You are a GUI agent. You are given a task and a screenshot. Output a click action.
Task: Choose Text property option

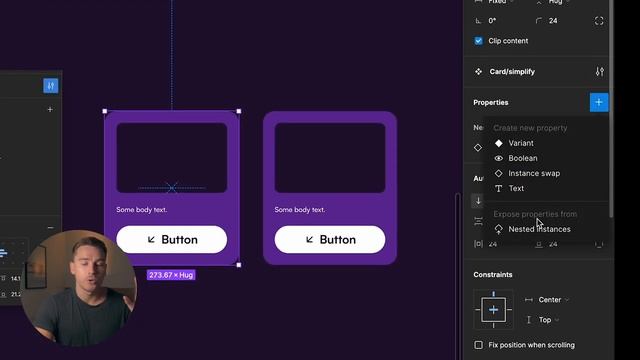click(516, 189)
